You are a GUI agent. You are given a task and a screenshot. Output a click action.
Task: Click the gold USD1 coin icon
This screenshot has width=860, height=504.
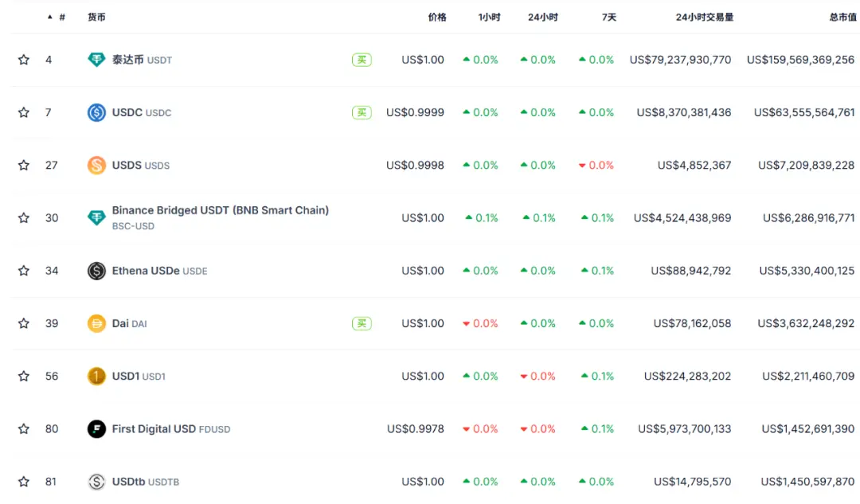(x=96, y=376)
